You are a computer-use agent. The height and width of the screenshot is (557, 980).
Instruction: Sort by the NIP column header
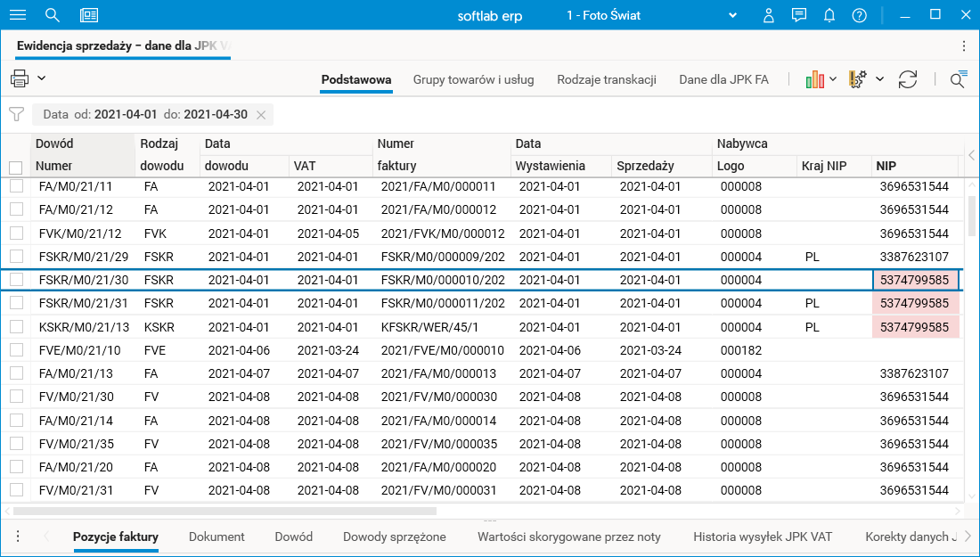pos(916,166)
